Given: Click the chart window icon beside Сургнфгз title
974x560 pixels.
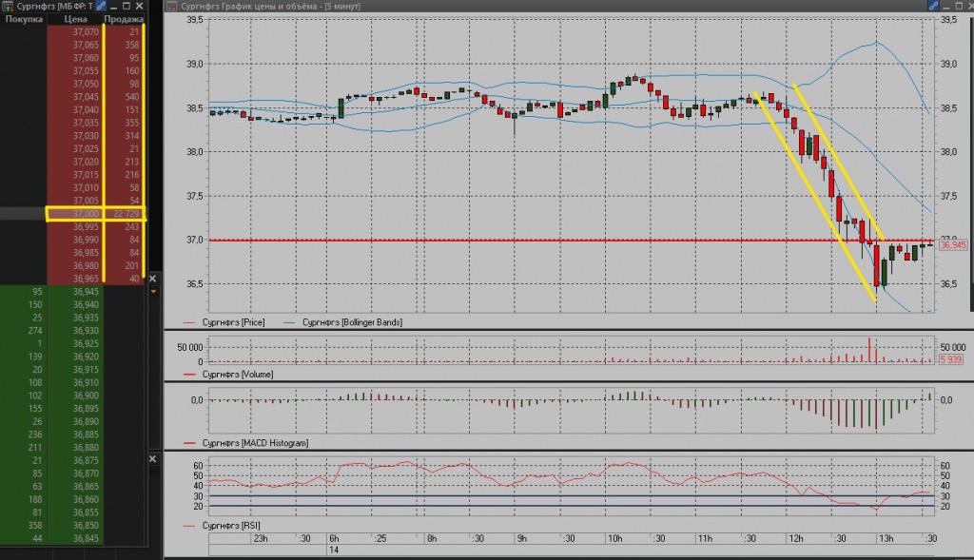Looking at the screenshot, I should coord(170,6).
